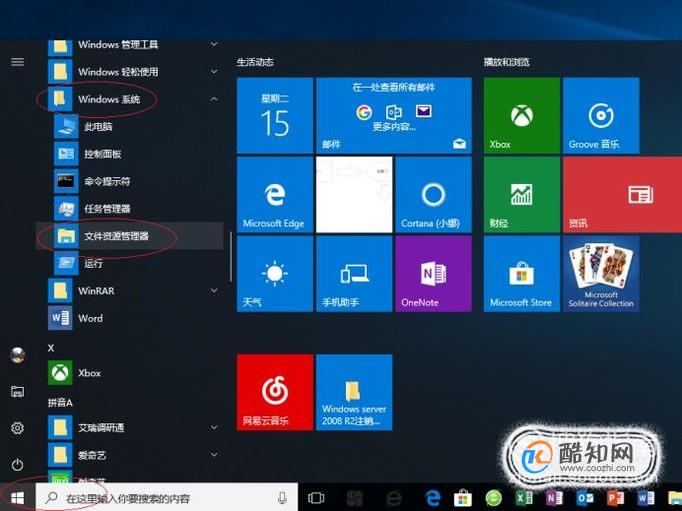The height and width of the screenshot is (511, 682).
Task: Jump to the X letter heading
Action: click(x=51, y=348)
